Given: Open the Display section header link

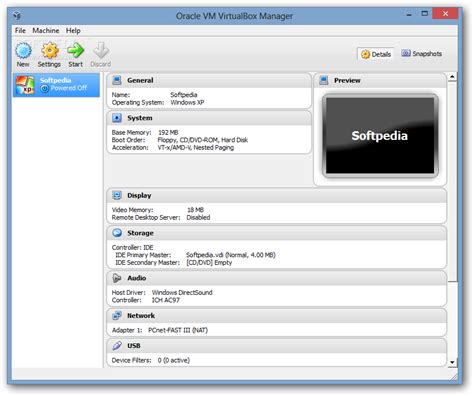Looking at the screenshot, I should coord(139,196).
